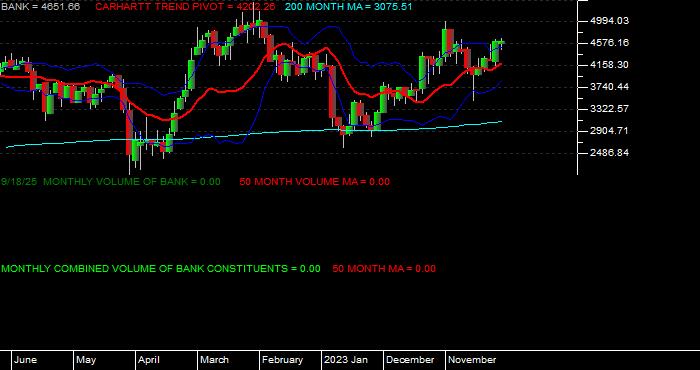This screenshot has width=700, height=370.
Task: Click MONTHLY VOLUME OF BANK = 0.00 text
Action: [132, 182]
